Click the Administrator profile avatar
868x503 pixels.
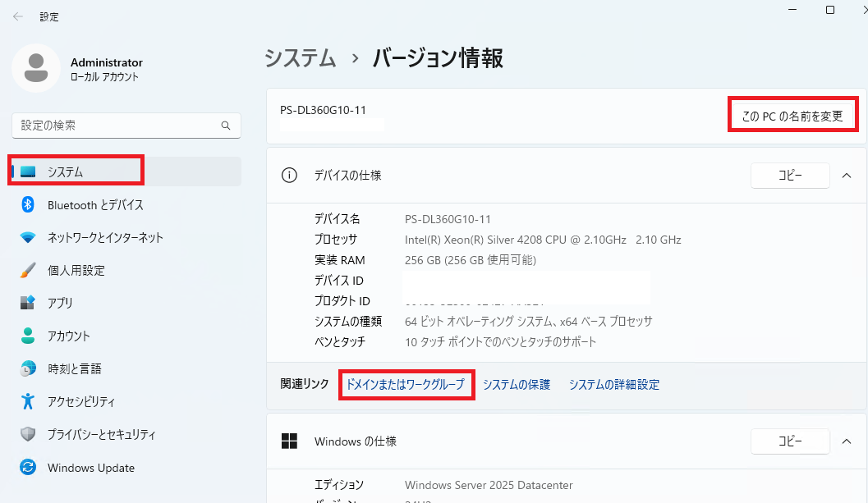[36, 68]
